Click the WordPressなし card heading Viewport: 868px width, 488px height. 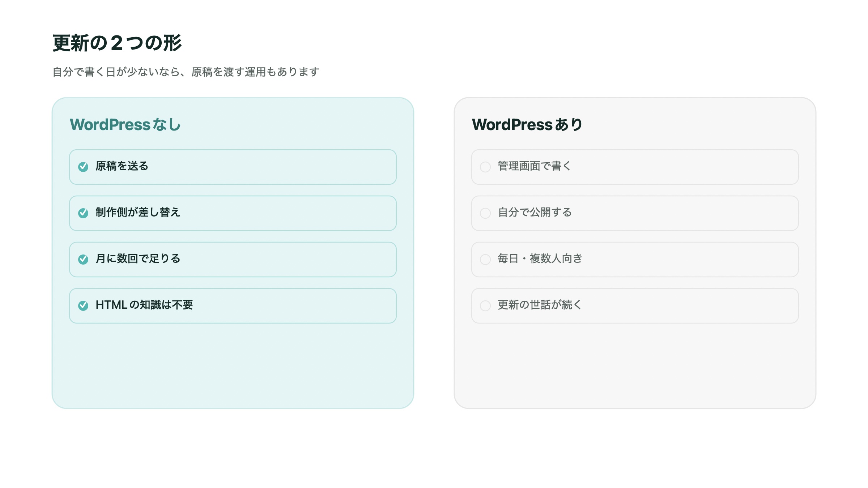125,125
